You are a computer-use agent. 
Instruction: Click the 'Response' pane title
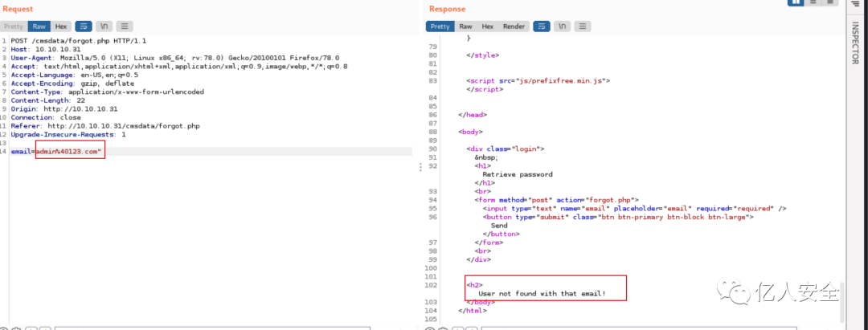click(448, 9)
